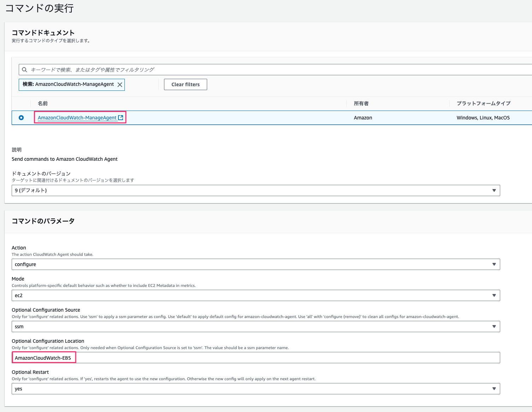This screenshot has width=532, height=412.
Task: Select the AmazonCloudWatch-ManageAgent radio button
Action: click(21, 118)
